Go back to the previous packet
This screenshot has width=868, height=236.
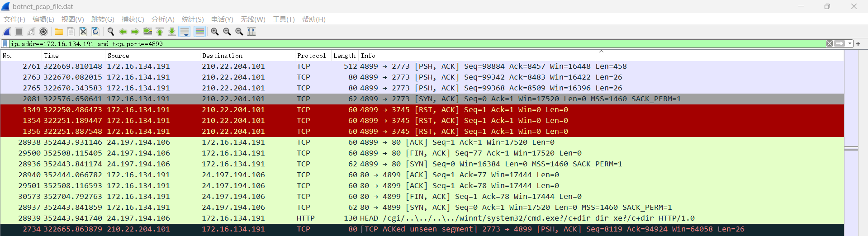[x=123, y=32]
